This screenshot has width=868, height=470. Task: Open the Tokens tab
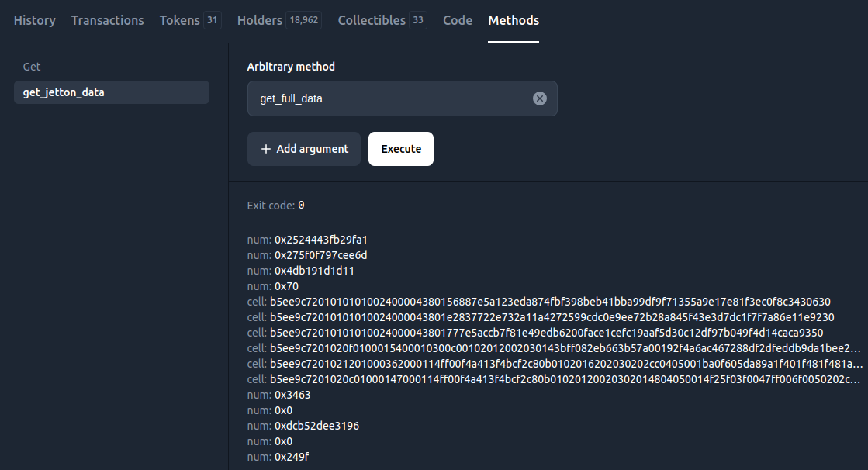tap(179, 20)
